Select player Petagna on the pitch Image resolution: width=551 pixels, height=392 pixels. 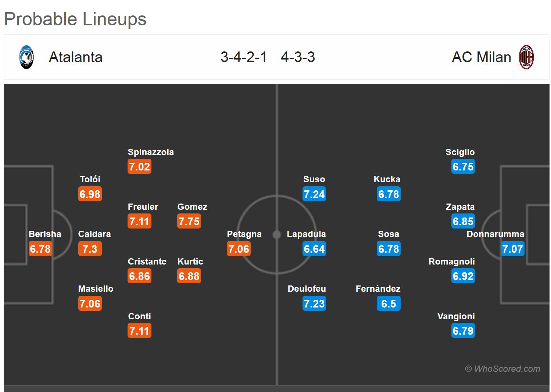[x=244, y=234]
